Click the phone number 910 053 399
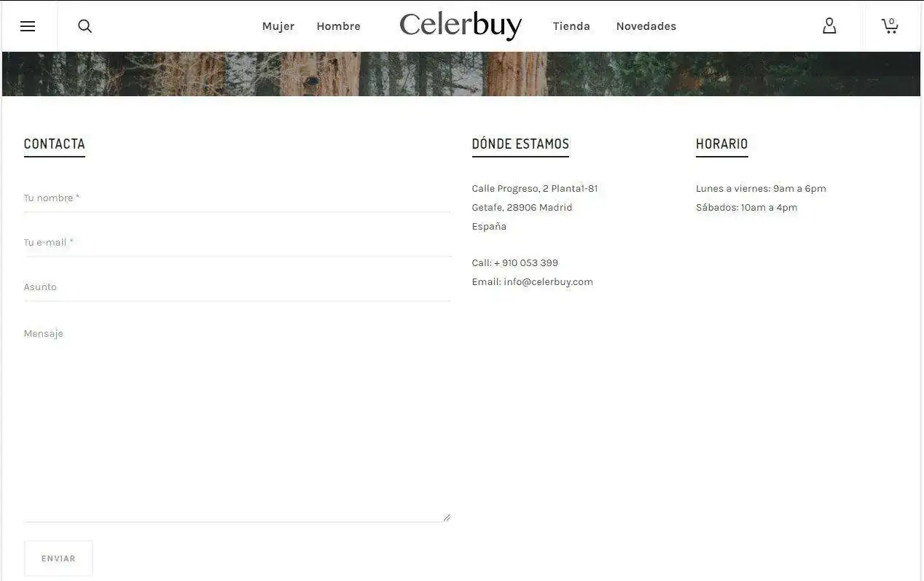The height and width of the screenshot is (581, 924). click(x=530, y=263)
